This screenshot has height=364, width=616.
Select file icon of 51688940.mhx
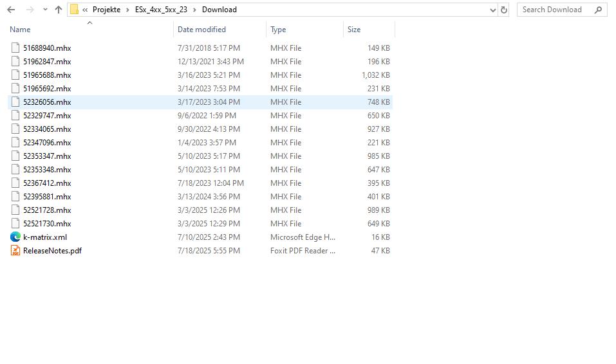[15, 48]
